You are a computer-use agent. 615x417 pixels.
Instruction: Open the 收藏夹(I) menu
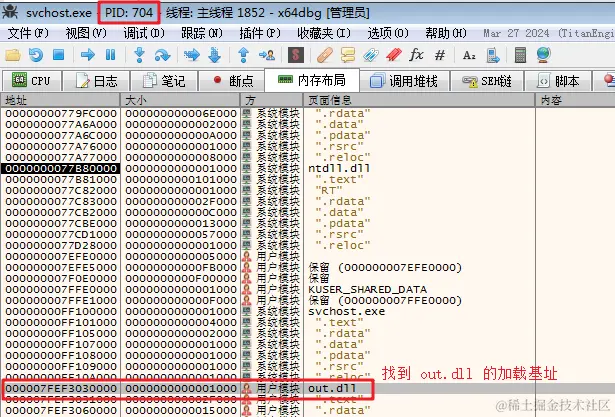(324, 33)
